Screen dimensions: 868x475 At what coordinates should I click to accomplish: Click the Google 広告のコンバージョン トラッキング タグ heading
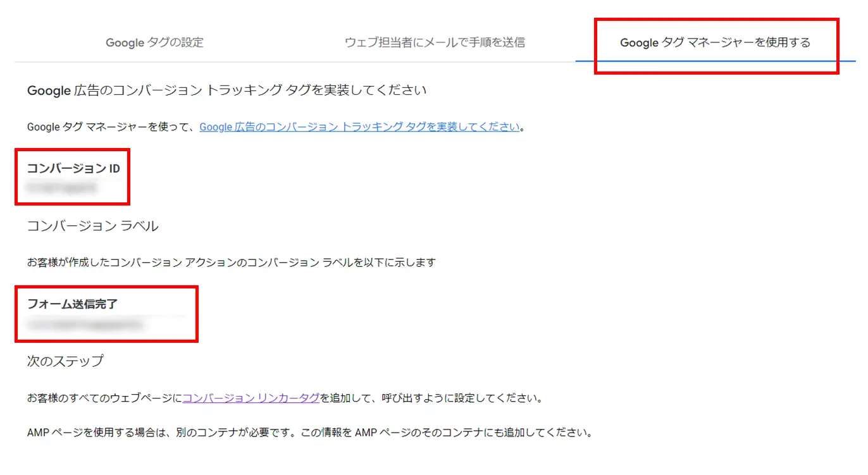coord(226,90)
